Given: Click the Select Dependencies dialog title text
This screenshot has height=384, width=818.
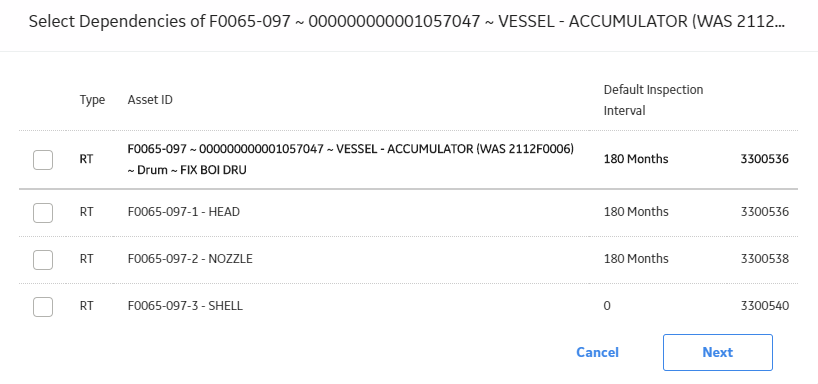Looking at the screenshot, I should coord(407,22).
